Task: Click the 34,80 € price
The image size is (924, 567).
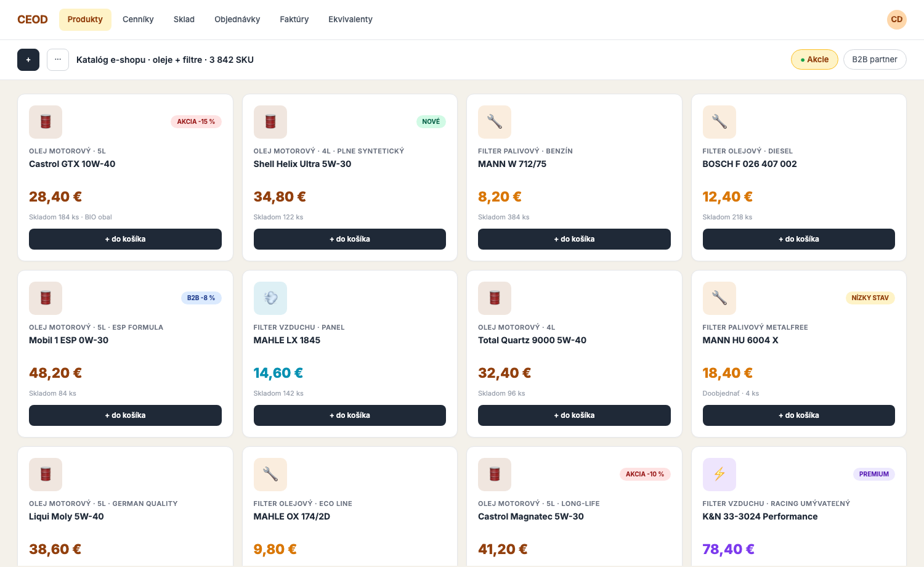Action: click(280, 197)
